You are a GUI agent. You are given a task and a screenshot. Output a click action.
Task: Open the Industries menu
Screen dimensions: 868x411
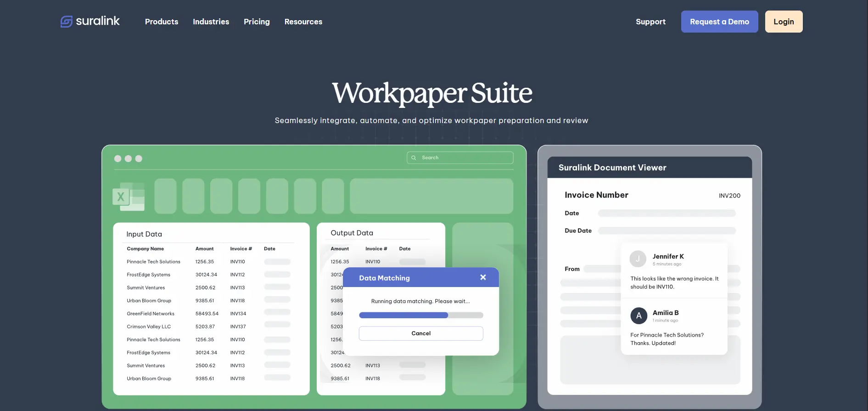click(211, 22)
